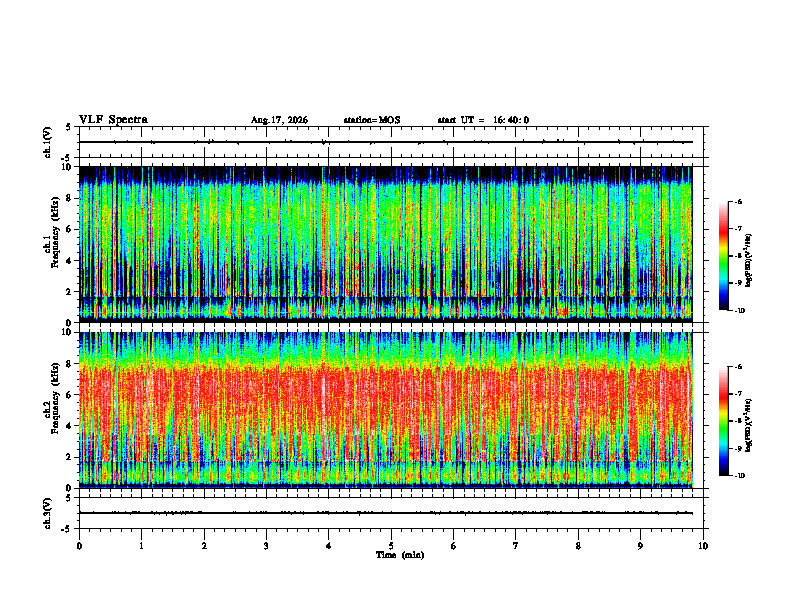Click the ch.3(V) waveform trace
Viewport: 792px width, 612px height.
coord(385,513)
